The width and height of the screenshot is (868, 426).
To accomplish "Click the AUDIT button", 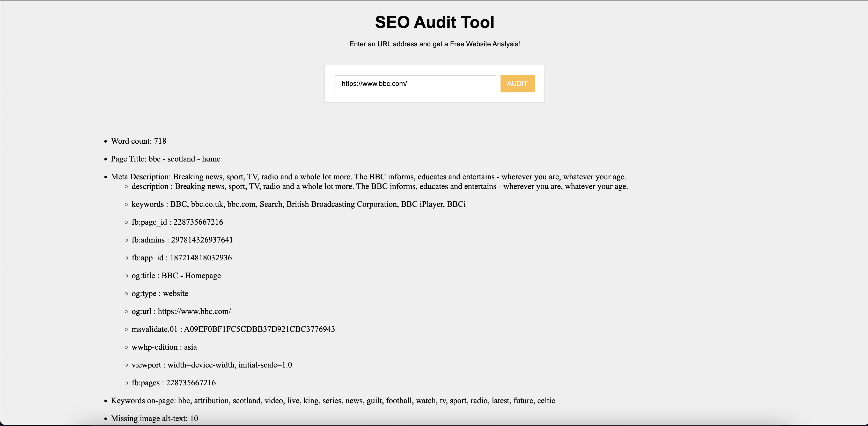I will [517, 84].
